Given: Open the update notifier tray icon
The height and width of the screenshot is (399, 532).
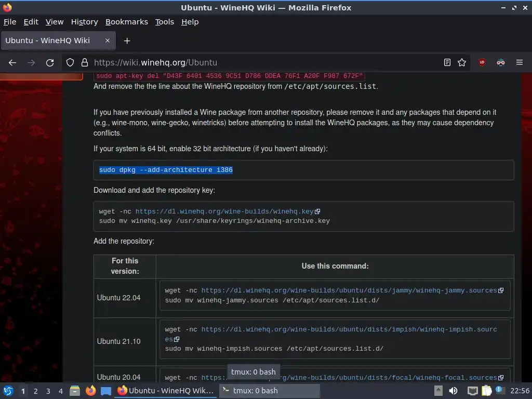Looking at the screenshot, I should (x=500, y=391).
